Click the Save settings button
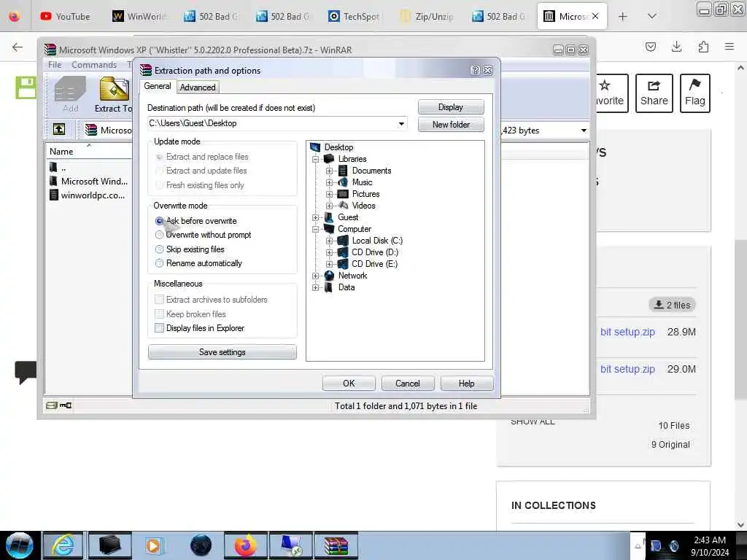Viewport: 747px width, 560px height. [222, 352]
